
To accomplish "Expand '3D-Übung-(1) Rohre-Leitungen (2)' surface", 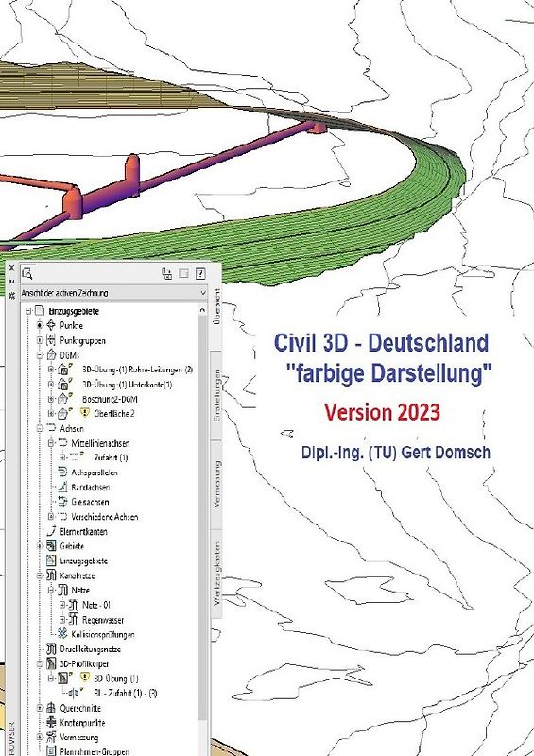I will (x=51, y=369).
